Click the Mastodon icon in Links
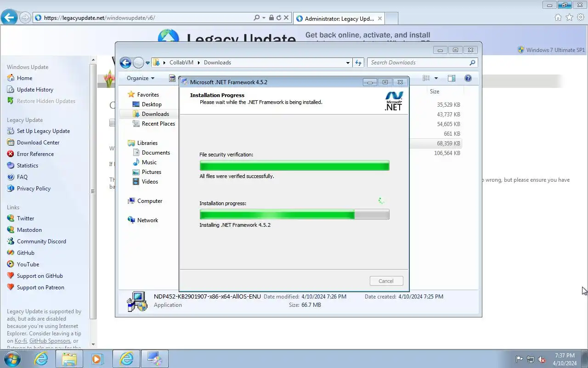588x368 pixels. click(11, 230)
